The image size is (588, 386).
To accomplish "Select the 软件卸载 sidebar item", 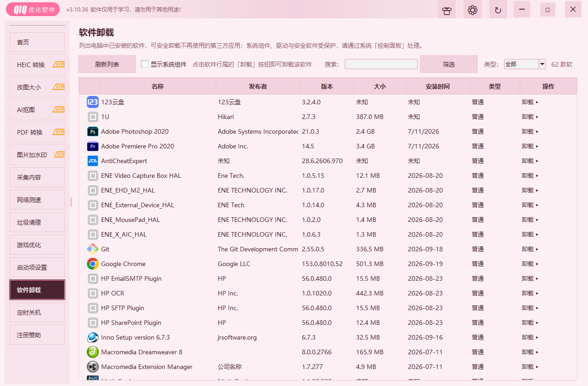I will tap(37, 289).
